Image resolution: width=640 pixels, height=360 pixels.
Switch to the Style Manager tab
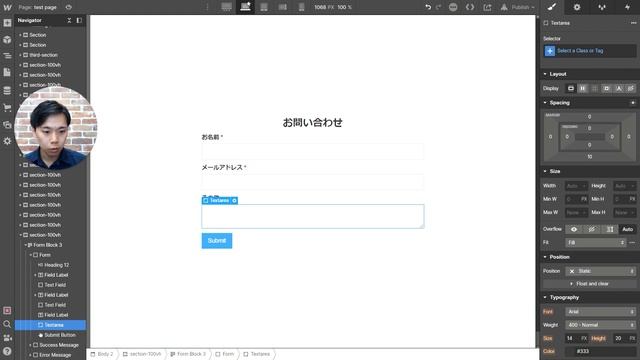pos(602,7)
